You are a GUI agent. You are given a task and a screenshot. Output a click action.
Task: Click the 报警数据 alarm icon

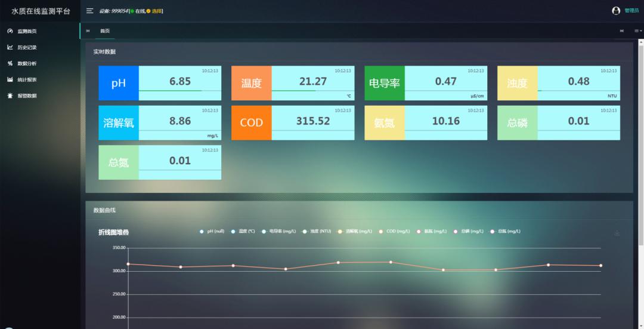10,96
